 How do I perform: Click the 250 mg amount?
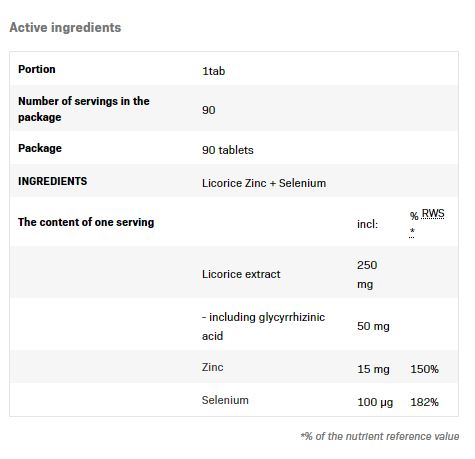pyautogui.click(x=367, y=275)
